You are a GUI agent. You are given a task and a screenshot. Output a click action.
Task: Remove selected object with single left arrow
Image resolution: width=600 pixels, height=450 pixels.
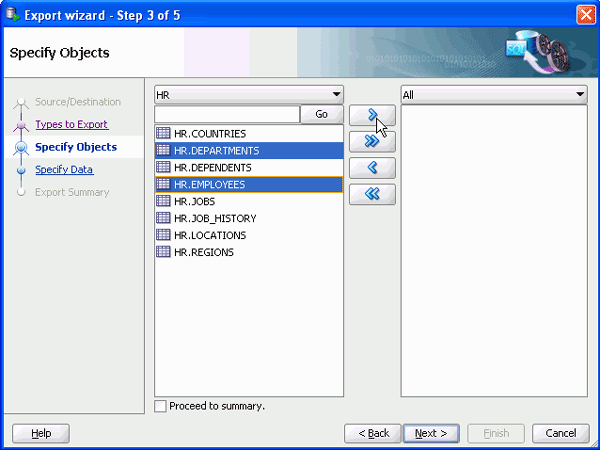[372, 168]
